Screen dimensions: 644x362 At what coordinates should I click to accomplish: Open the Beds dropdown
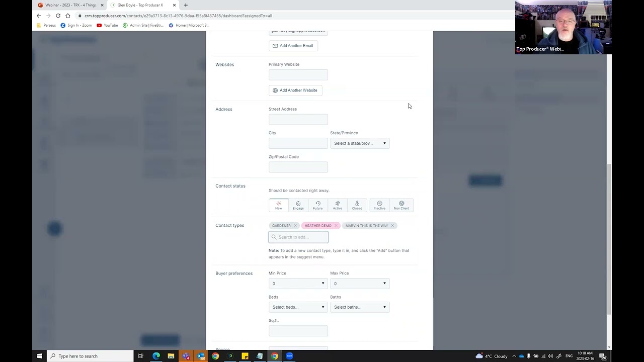[x=298, y=307]
